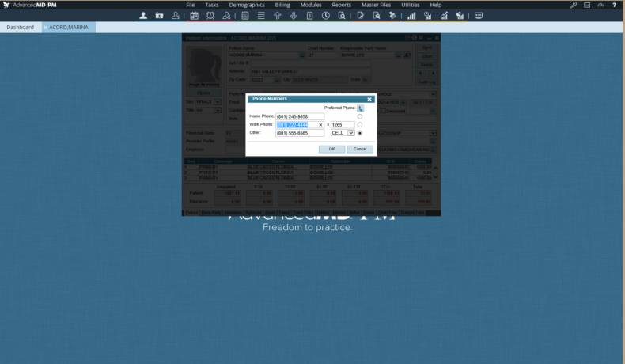The height and width of the screenshot is (364, 625).
Task: Toggle the Deceased checkbox in Patient Information
Action: point(384,111)
